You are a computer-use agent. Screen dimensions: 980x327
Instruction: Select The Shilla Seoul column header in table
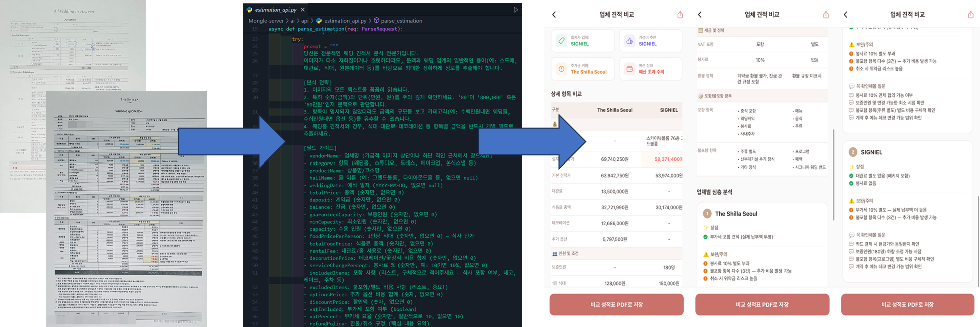coord(615,110)
